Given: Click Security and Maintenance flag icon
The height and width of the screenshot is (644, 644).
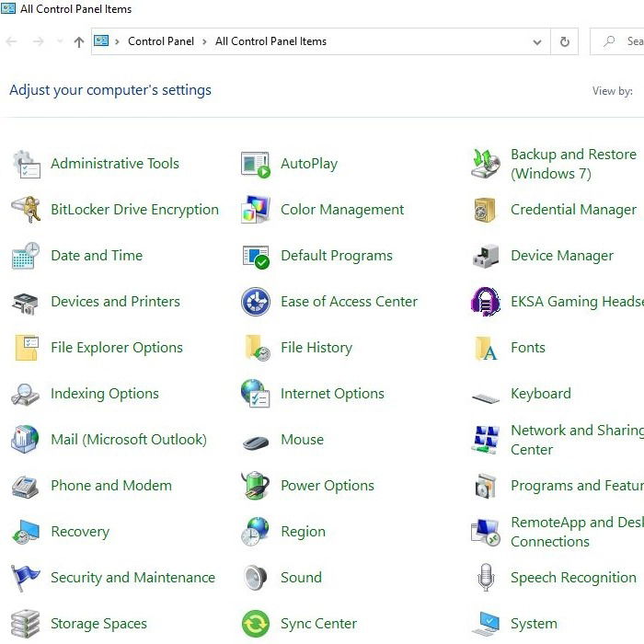Looking at the screenshot, I should tap(26, 578).
